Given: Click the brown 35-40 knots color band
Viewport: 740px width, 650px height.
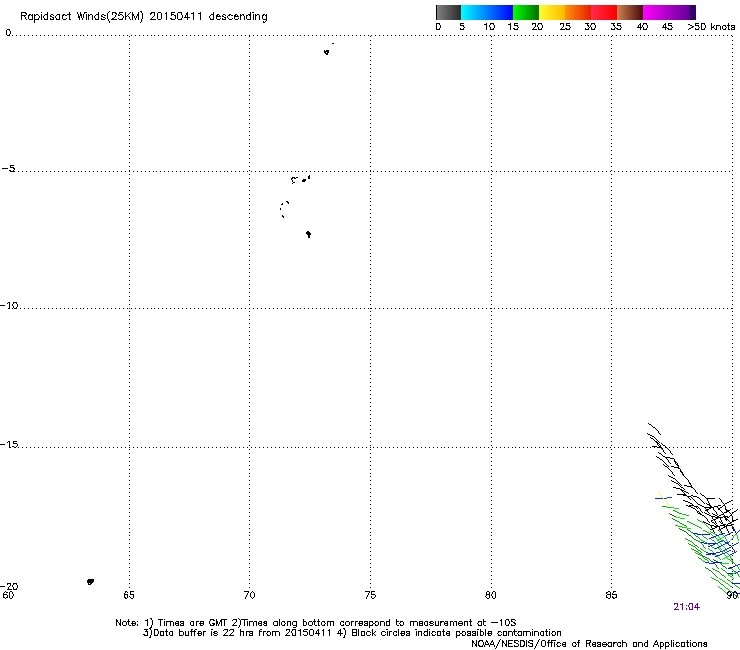Looking at the screenshot, I should coord(630,12).
